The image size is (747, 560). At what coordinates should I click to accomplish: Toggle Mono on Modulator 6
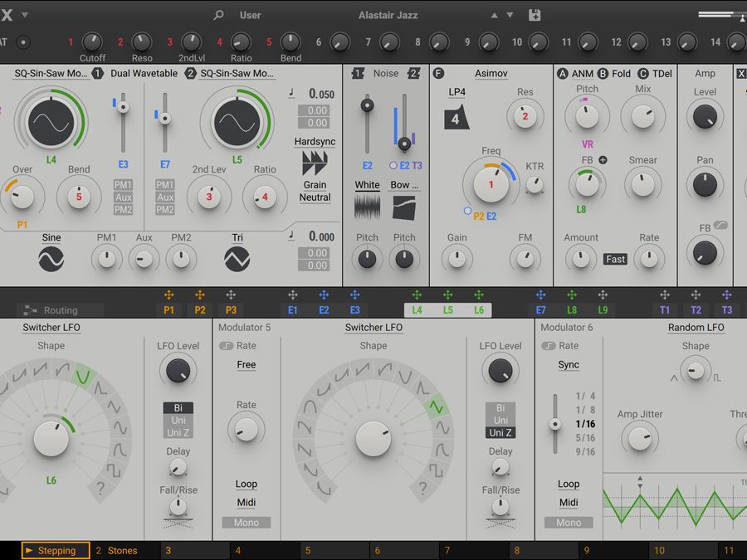(568, 523)
